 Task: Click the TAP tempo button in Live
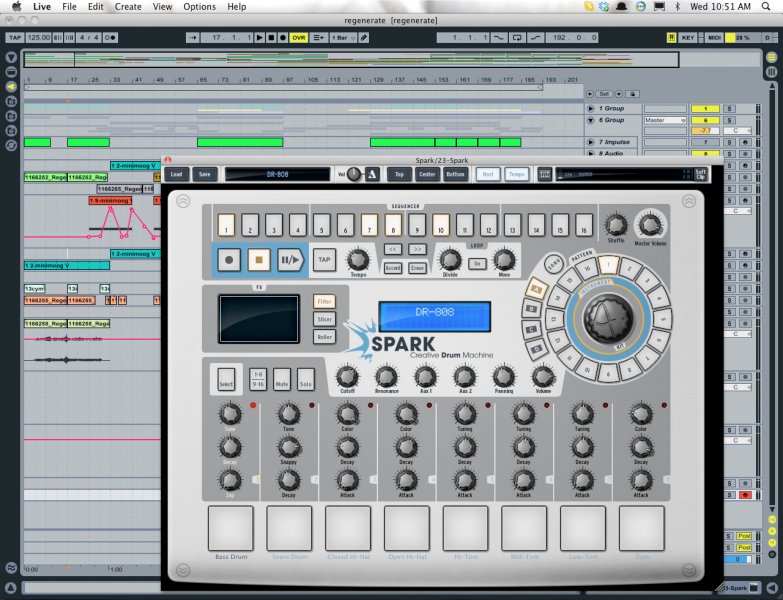pyautogui.click(x=14, y=37)
